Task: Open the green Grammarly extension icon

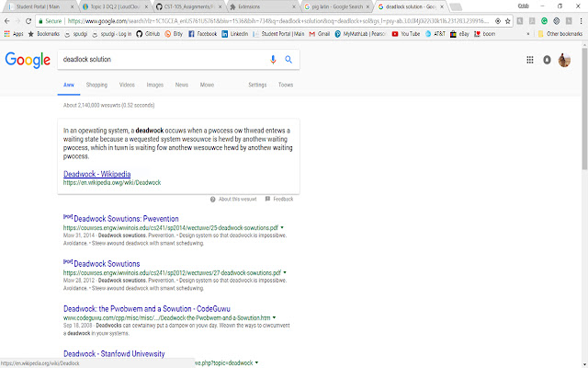Action: pos(544,21)
